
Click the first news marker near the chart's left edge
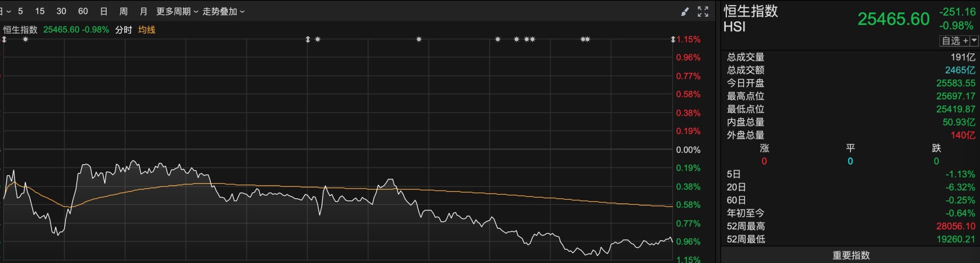pos(26,39)
